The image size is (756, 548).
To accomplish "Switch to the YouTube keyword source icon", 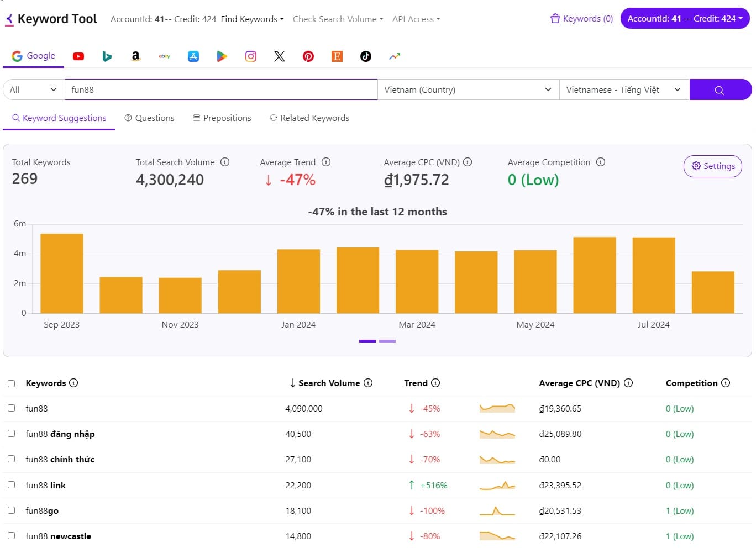I will point(78,56).
